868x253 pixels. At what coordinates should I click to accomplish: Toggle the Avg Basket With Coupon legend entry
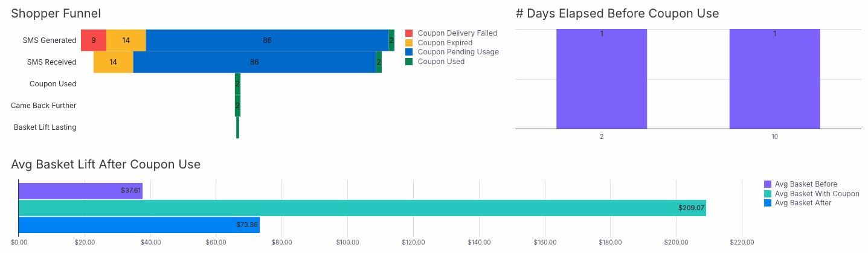[x=811, y=194]
